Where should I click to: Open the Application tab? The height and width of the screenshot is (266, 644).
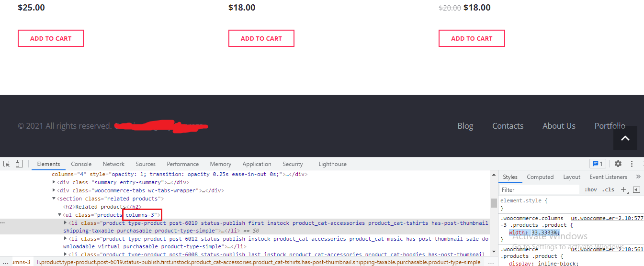pyautogui.click(x=257, y=164)
